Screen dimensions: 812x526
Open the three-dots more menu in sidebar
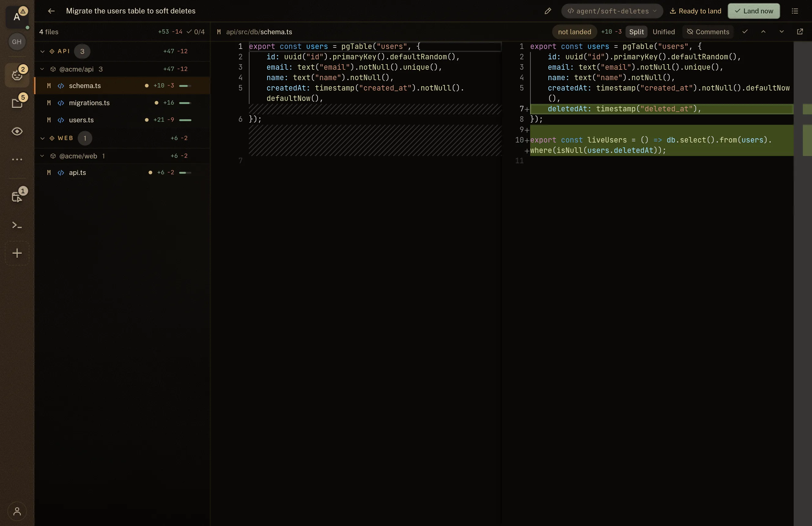(x=17, y=159)
